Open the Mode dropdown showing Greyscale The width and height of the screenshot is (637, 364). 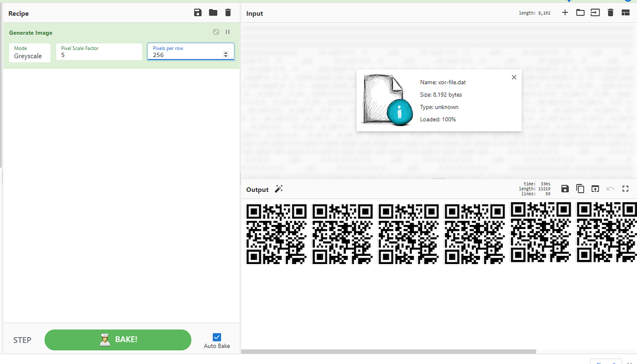pyautogui.click(x=30, y=53)
